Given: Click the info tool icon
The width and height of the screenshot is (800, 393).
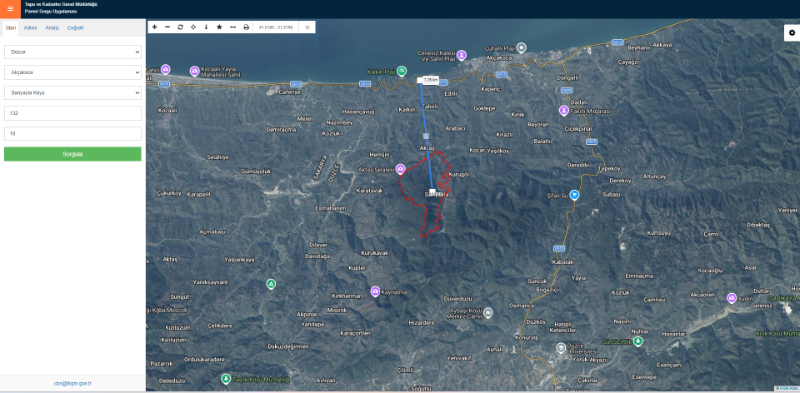Looking at the screenshot, I should click(206, 27).
